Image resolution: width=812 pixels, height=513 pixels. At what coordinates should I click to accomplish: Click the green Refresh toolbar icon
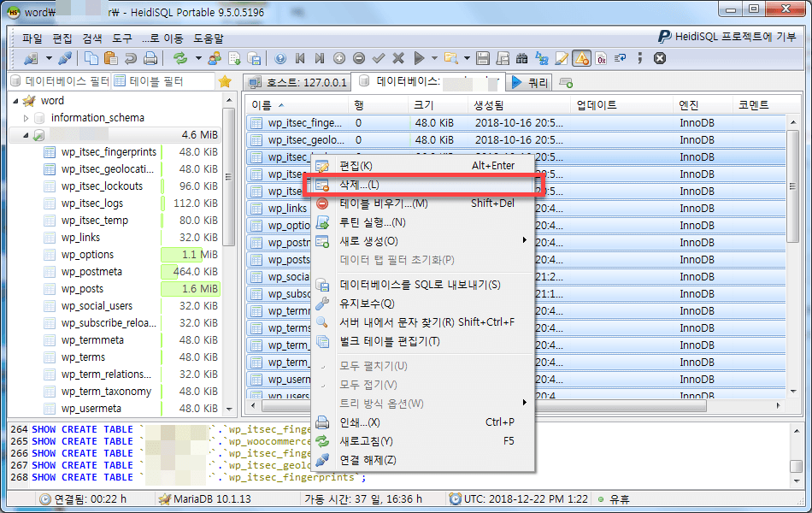pos(180,58)
